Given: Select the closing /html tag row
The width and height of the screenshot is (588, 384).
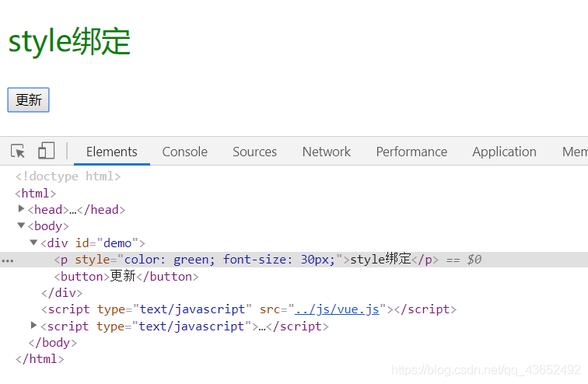Looking at the screenshot, I should coord(40,359).
